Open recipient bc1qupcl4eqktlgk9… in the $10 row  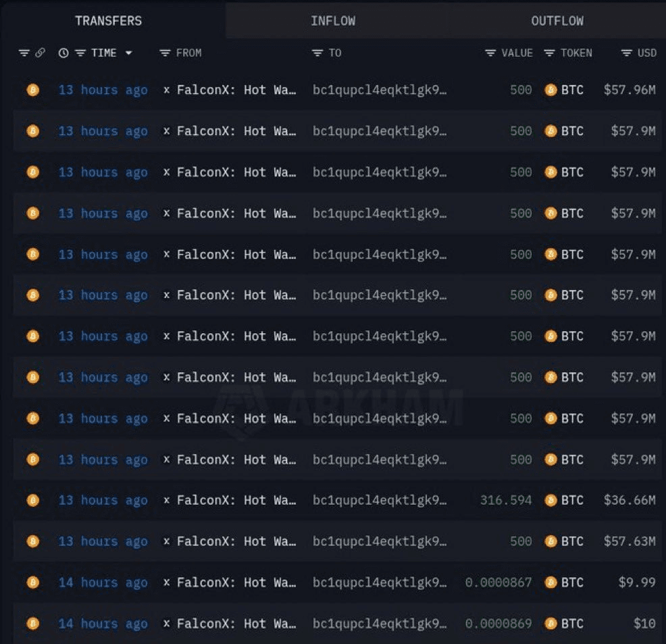click(x=380, y=624)
